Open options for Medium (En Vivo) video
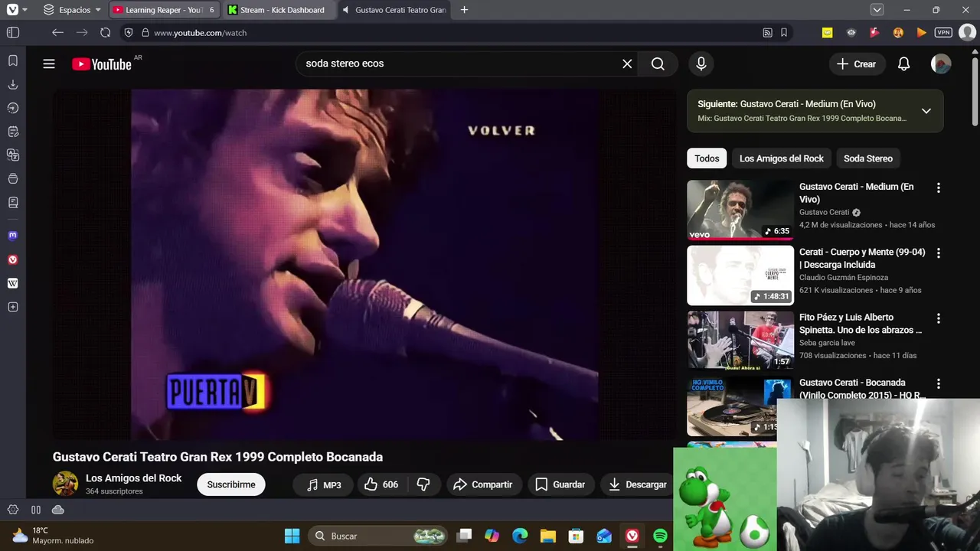The width and height of the screenshot is (980, 551). click(938, 187)
